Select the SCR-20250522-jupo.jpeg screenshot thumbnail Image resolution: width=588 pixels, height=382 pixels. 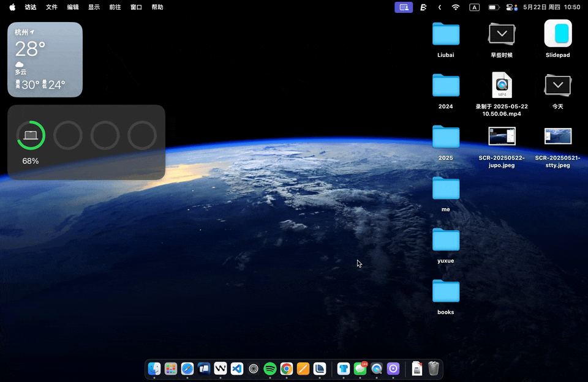(502, 136)
